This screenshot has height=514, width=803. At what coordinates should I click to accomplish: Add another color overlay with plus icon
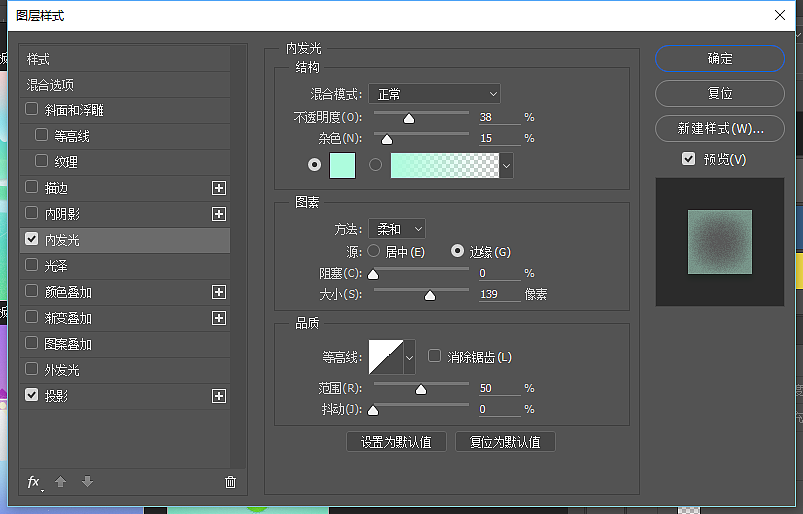click(219, 292)
